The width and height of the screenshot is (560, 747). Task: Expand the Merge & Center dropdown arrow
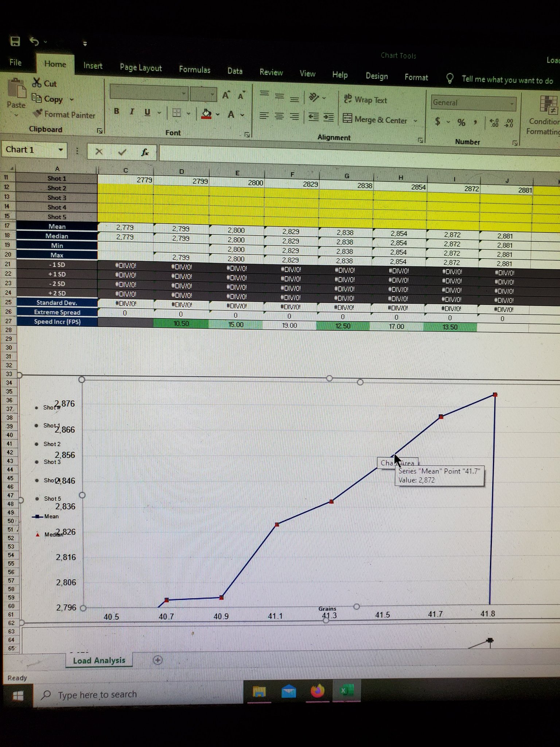(x=415, y=121)
